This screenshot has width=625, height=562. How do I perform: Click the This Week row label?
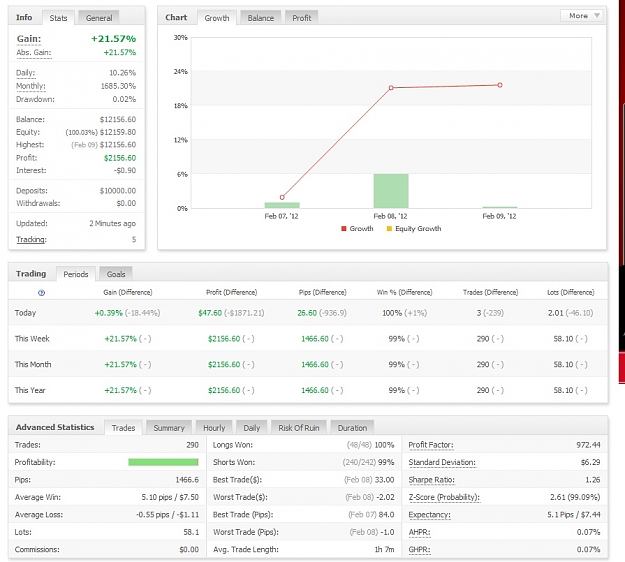click(32, 339)
